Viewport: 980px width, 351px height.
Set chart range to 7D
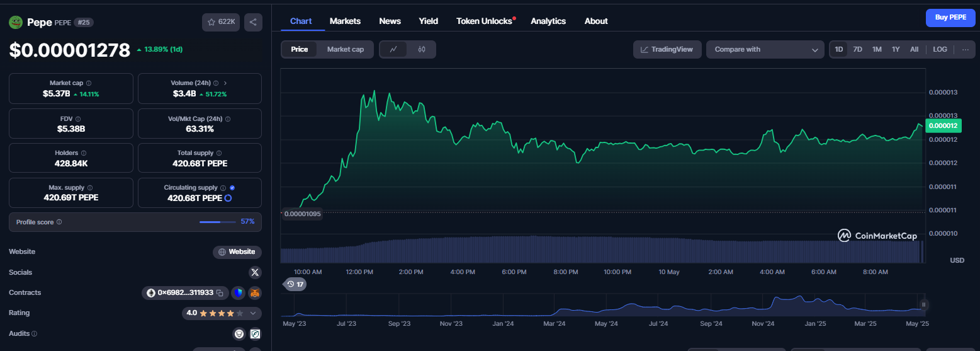click(x=858, y=49)
